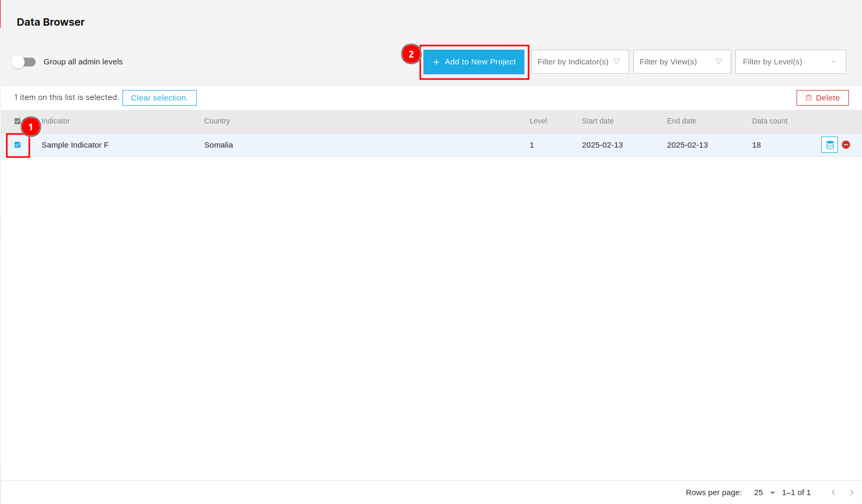
Task: Open Filter by View(s) field
Action: coord(682,62)
